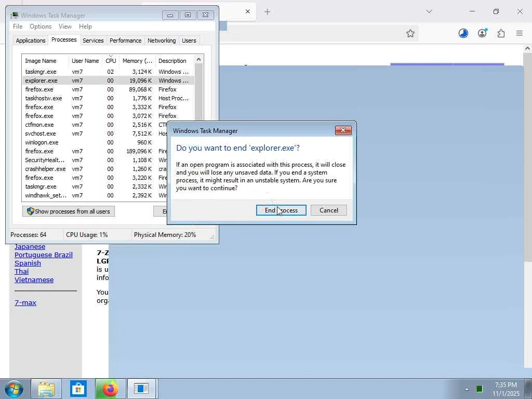Screen dimensions: 532x399
Task: Sort processes by Image Name column
Action: point(45,61)
